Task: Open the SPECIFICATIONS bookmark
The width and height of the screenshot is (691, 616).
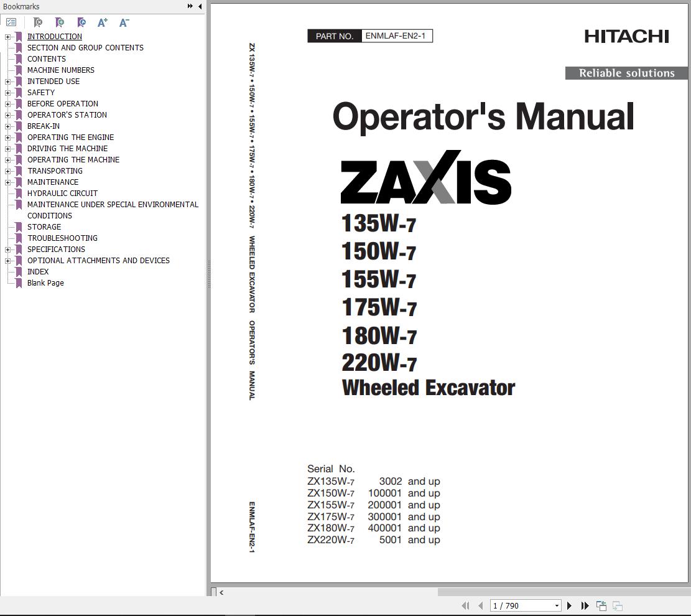Action: click(56, 249)
